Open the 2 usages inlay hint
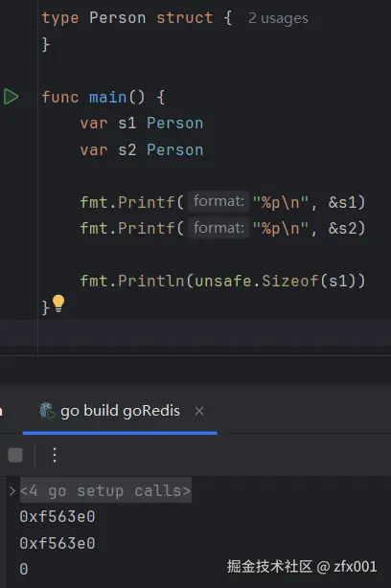This screenshot has height=588, width=391. (278, 18)
